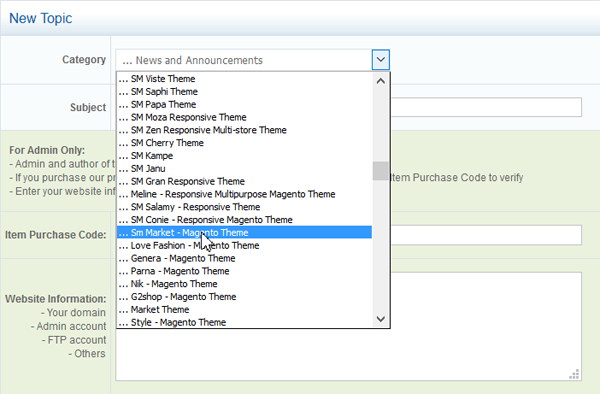Select SM Janu category

tap(244, 168)
